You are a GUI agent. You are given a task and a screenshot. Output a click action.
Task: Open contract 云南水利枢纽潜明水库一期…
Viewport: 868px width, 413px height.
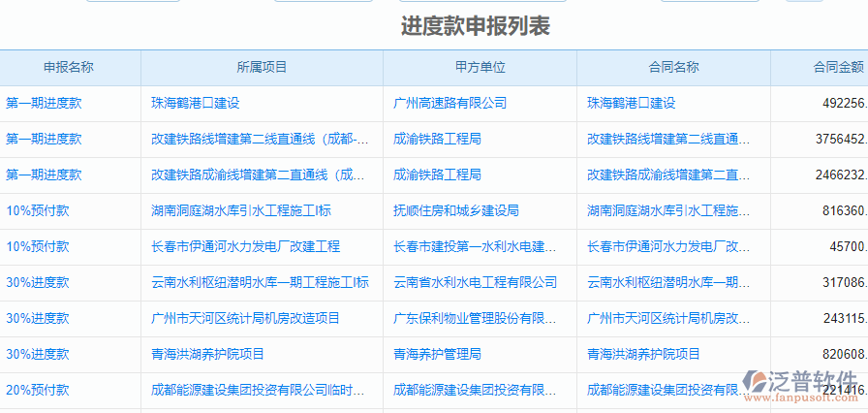click(668, 283)
